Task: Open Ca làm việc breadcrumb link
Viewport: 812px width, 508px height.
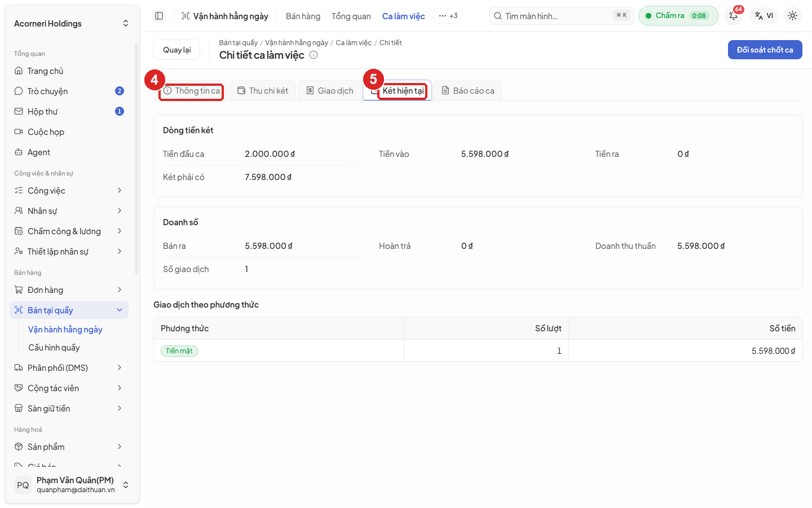Action: [x=354, y=43]
